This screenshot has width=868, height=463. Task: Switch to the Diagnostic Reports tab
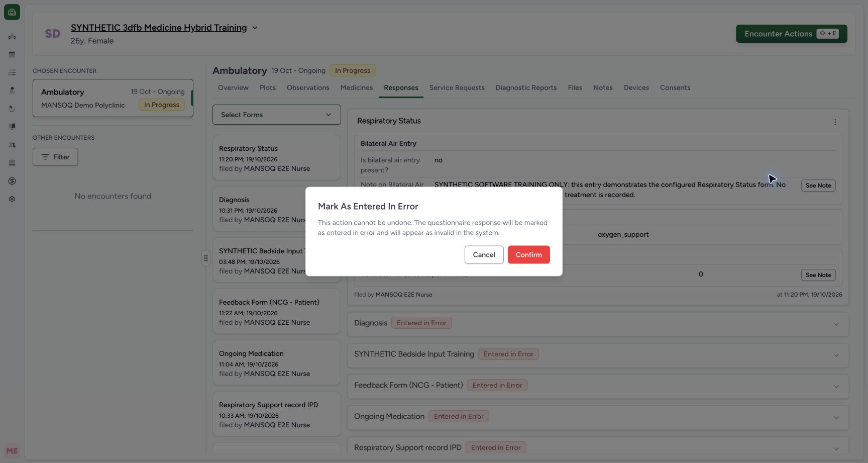coord(526,87)
